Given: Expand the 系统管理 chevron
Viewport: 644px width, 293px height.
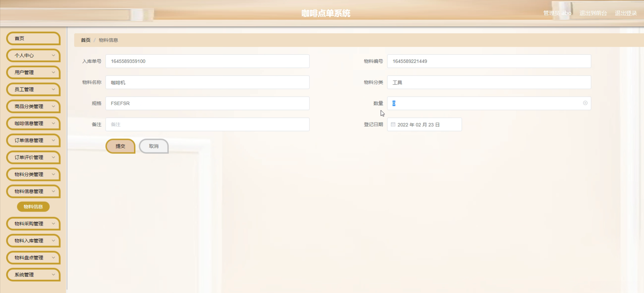Looking at the screenshot, I should coord(53,275).
